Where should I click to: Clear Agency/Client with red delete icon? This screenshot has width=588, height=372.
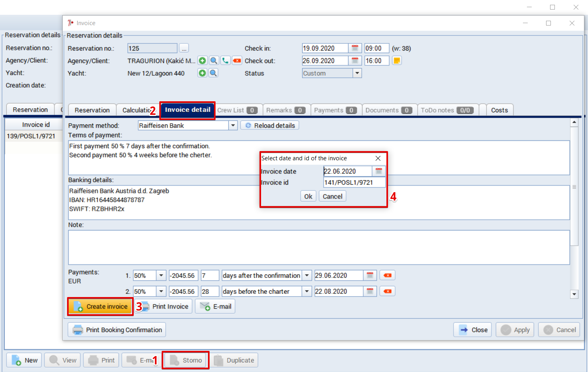click(237, 61)
